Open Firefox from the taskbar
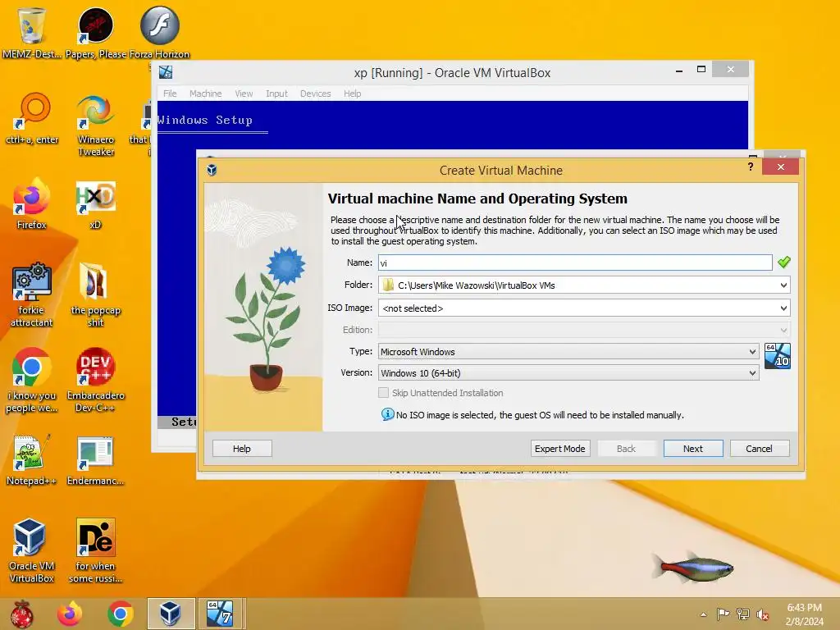The height and width of the screenshot is (630, 840). (71, 614)
